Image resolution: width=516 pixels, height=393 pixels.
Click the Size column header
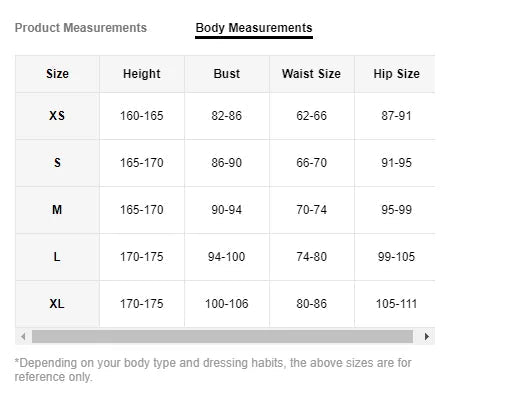pyautogui.click(x=57, y=74)
